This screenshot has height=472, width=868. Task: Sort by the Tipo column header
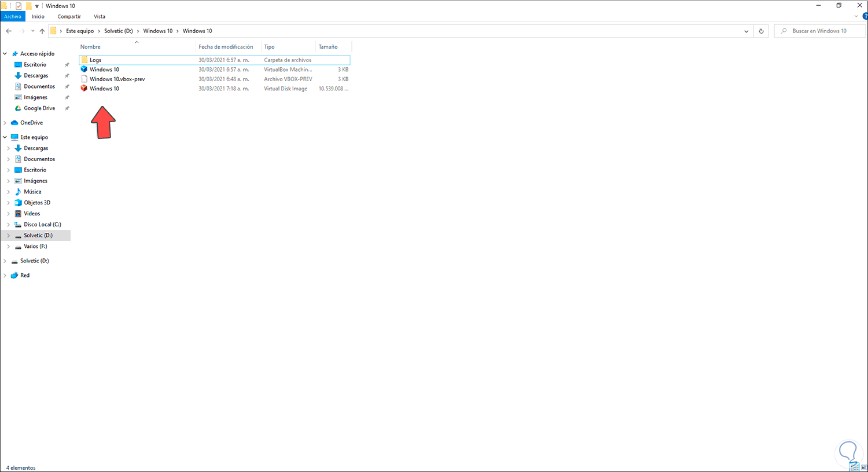269,47
